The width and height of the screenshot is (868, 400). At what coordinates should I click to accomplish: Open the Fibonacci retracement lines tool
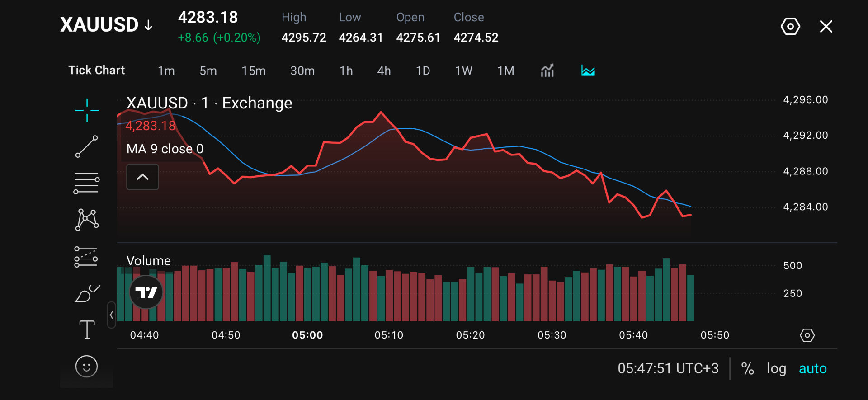tap(87, 183)
